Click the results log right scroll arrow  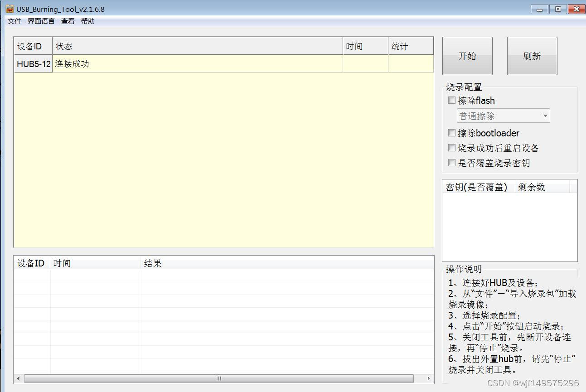click(429, 378)
